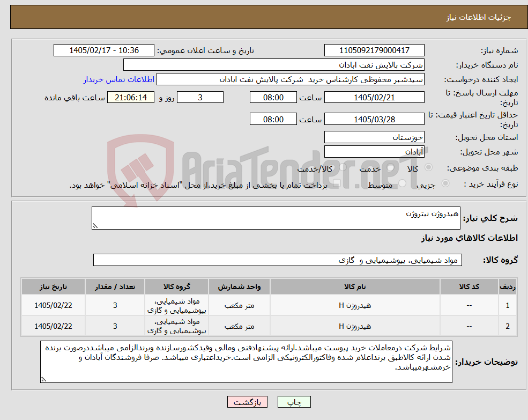Click the city field آبادان
This screenshot has height=420, width=528.
tap(374, 152)
